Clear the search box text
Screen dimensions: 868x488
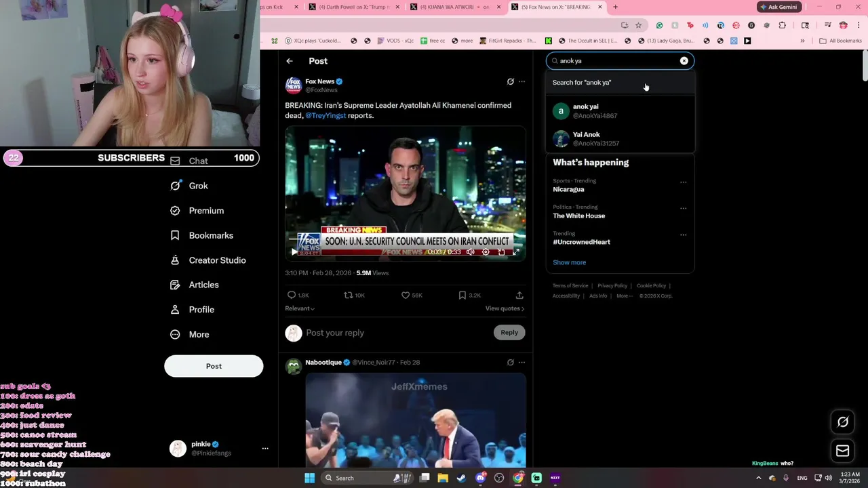click(x=684, y=61)
